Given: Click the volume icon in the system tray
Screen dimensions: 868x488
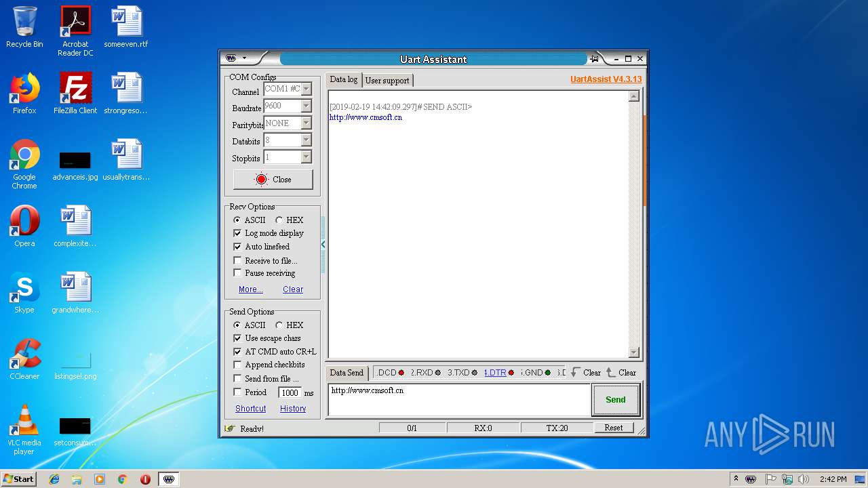Looking at the screenshot, I should [x=803, y=479].
